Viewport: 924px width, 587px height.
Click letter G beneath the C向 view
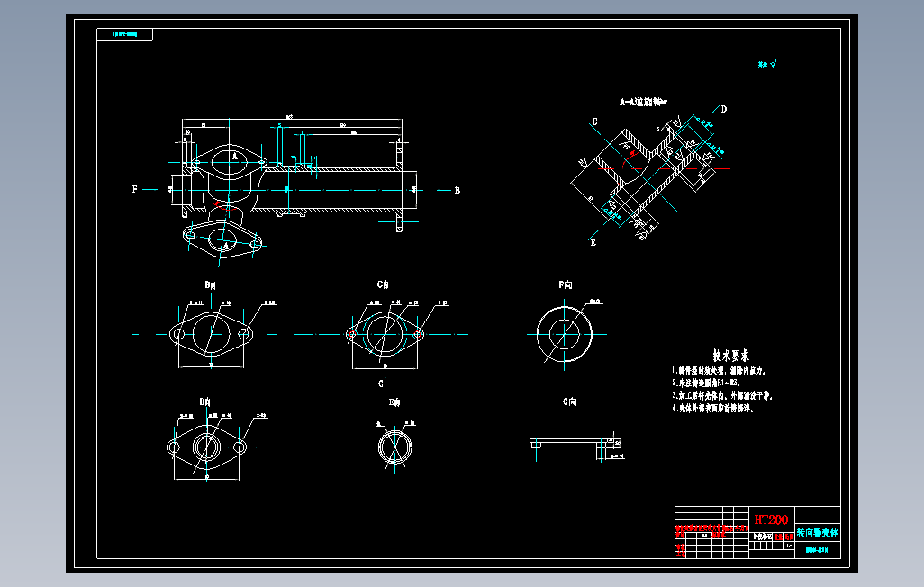tap(381, 384)
